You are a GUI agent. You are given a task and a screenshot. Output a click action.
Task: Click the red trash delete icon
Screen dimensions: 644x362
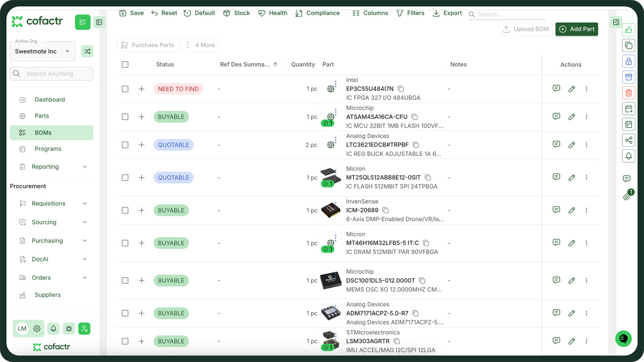click(628, 93)
